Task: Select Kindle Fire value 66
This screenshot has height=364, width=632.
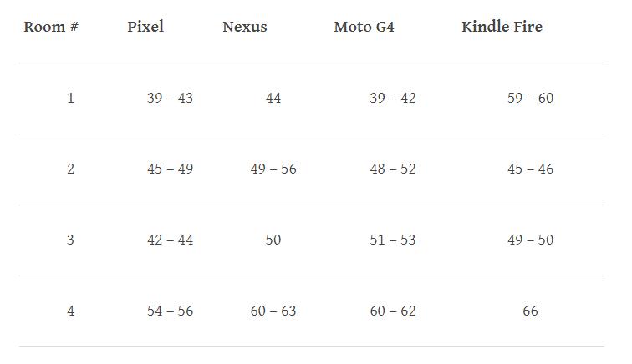Action: point(530,311)
